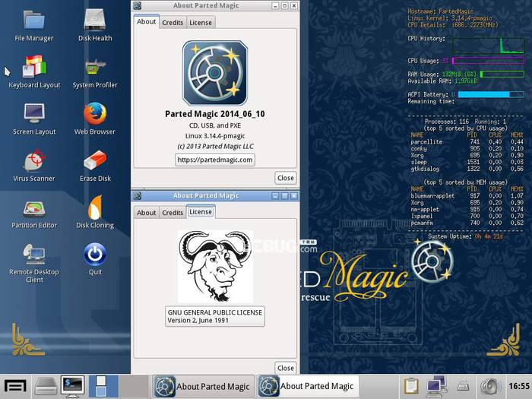Select About tab in the top window
This screenshot has width=532, height=399.
coord(146,22)
